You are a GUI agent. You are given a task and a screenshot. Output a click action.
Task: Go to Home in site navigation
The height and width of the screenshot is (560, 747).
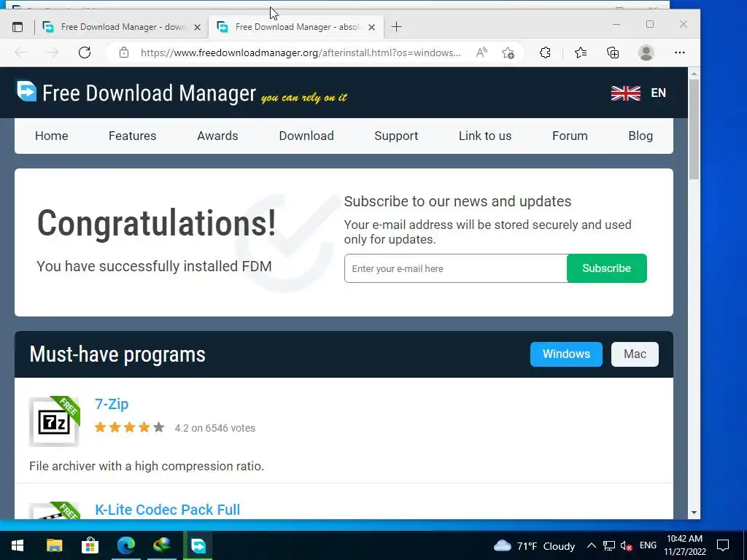52,136
